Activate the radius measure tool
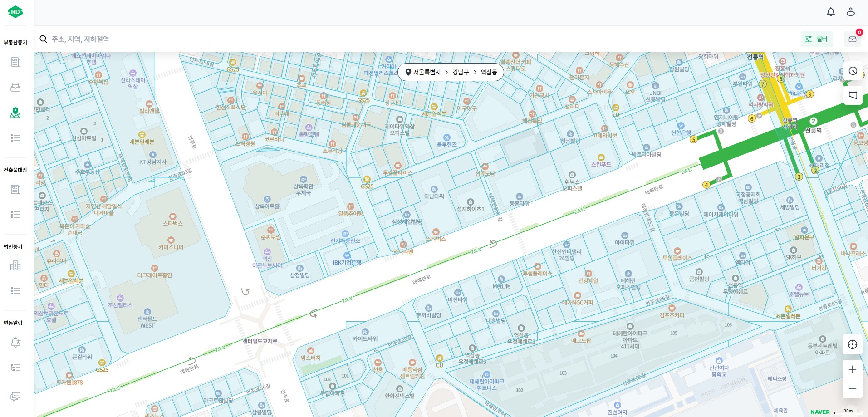 coord(853,71)
